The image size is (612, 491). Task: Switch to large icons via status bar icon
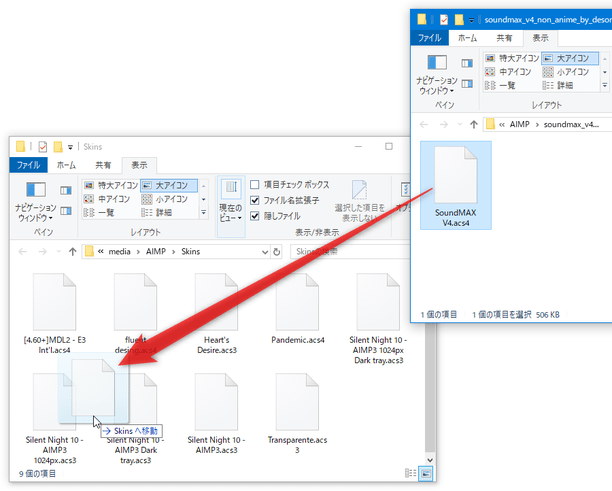point(425,473)
